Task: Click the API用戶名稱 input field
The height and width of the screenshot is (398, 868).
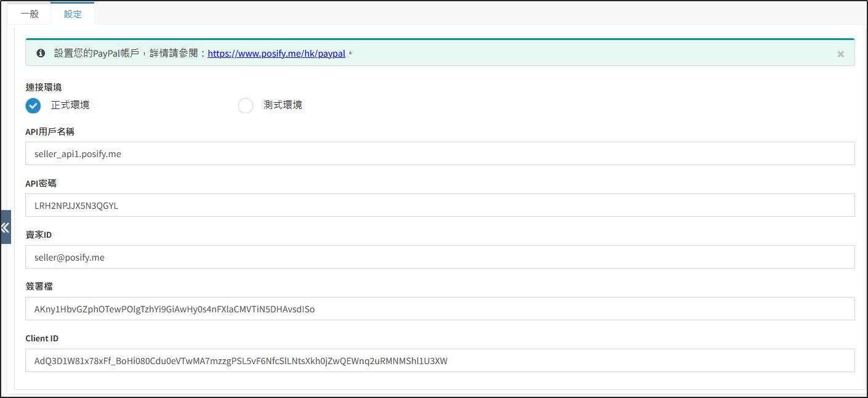Action: click(x=440, y=154)
